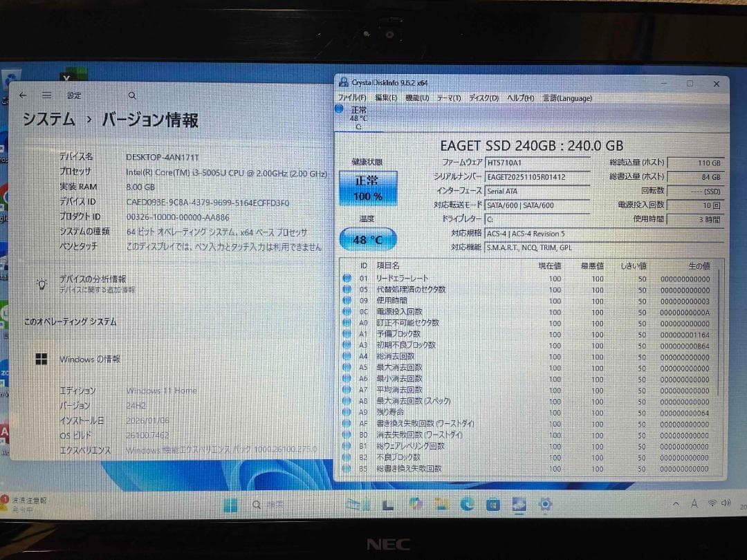Click the device name DESKTOP-4AN171T

point(163,157)
